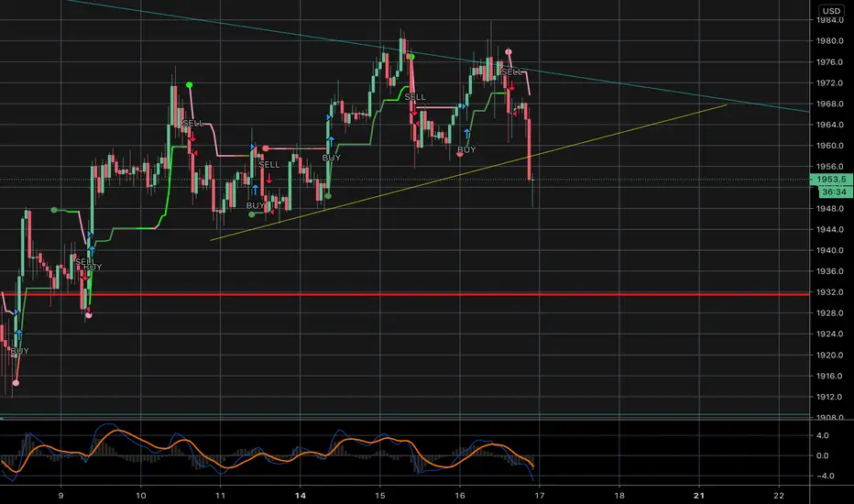Click the 1936.0 price axis label
The image size is (854, 504).
coord(829,271)
